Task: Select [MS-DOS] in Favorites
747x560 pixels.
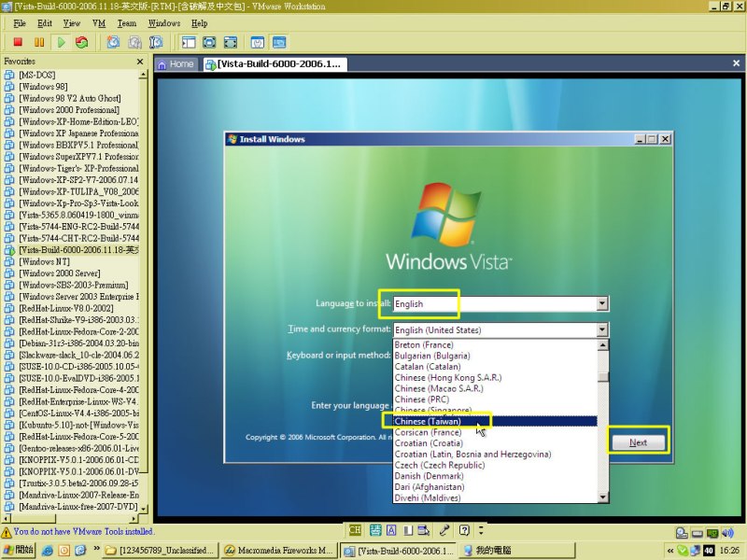Action: [x=37, y=75]
